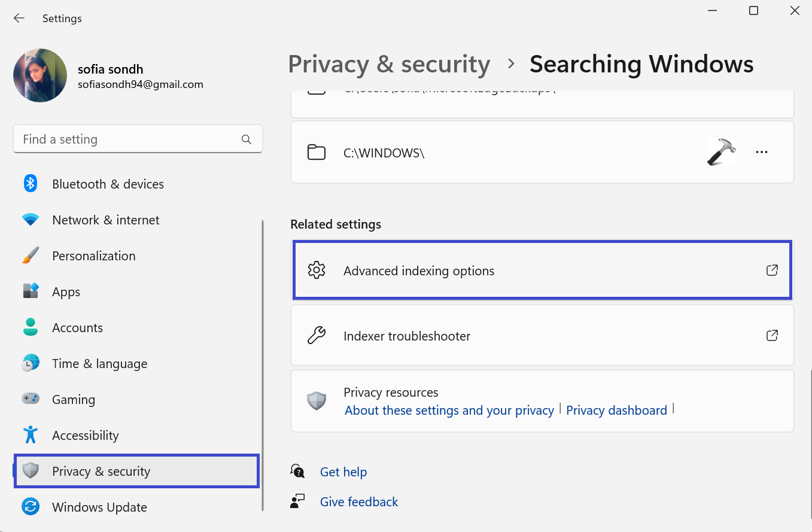
Task: Click the Windows Update sync icon
Action: pos(31,507)
